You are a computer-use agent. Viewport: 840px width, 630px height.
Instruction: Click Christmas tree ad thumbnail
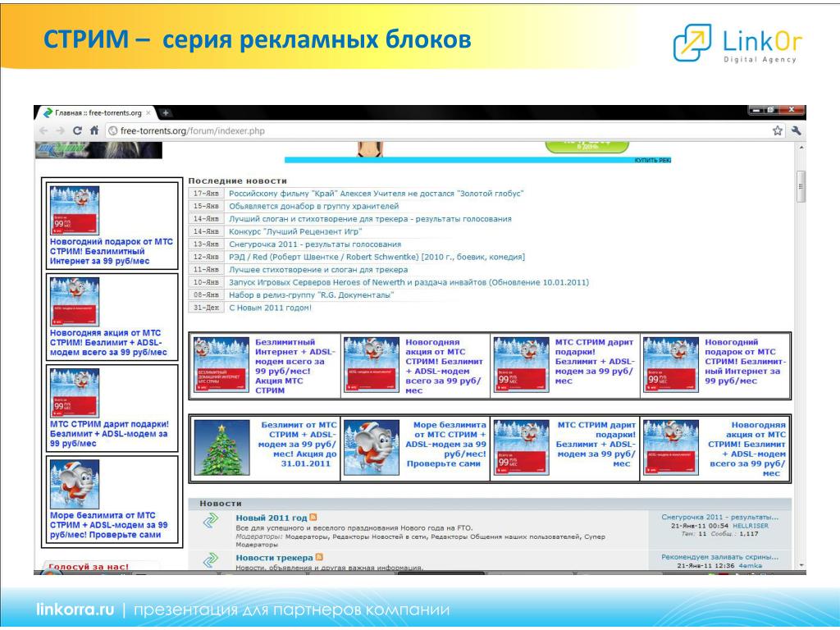click(221, 448)
